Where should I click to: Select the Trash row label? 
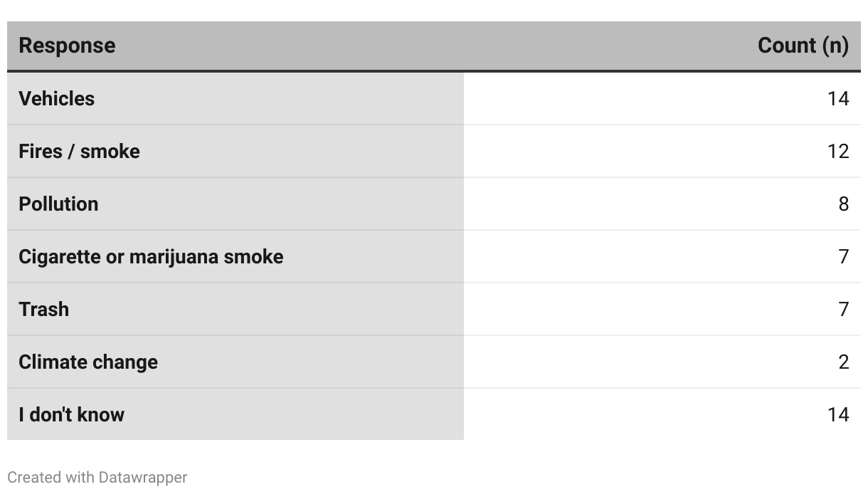pyautogui.click(x=43, y=309)
